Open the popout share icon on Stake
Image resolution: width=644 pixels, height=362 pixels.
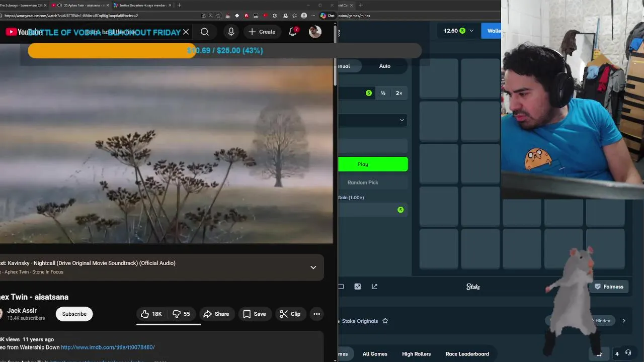pyautogui.click(x=374, y=287)
